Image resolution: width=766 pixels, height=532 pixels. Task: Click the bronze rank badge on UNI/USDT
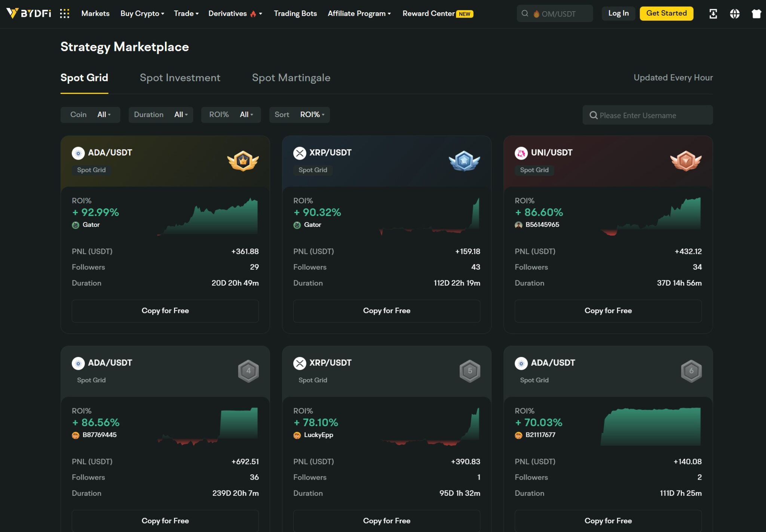point(686,161)
